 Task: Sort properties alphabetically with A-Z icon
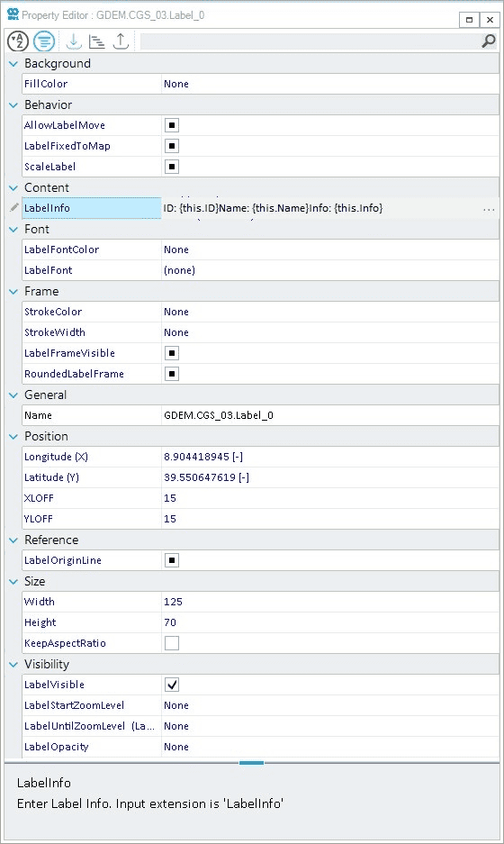point(18,41)
